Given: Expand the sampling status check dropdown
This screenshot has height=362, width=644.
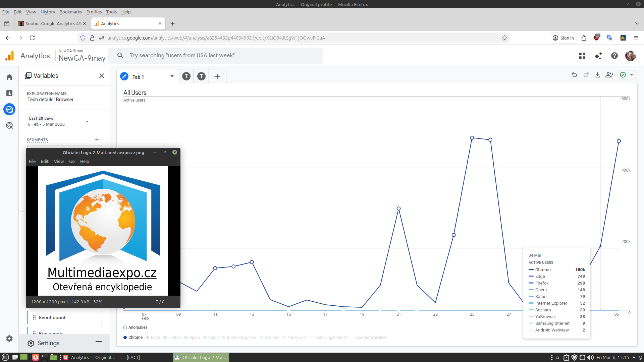Looking at the screenshot, I should click(x=632, y=75).
